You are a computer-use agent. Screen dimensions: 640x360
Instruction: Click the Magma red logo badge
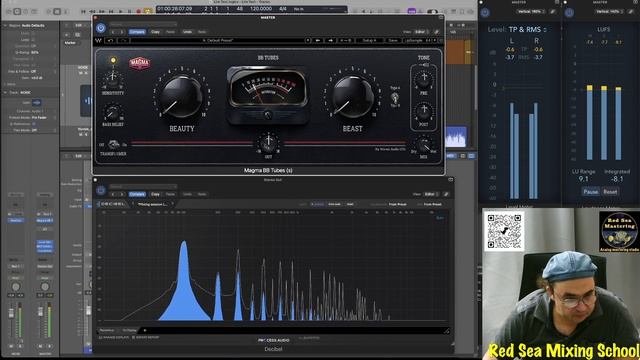(x=140, y=63)
